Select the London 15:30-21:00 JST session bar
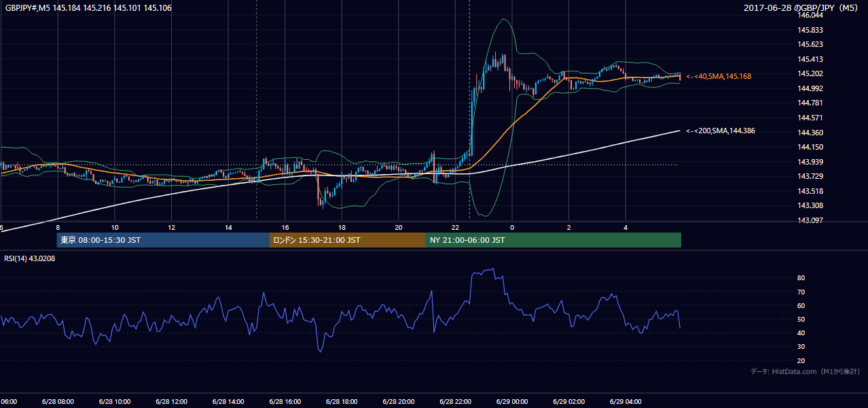 (348, 240)
